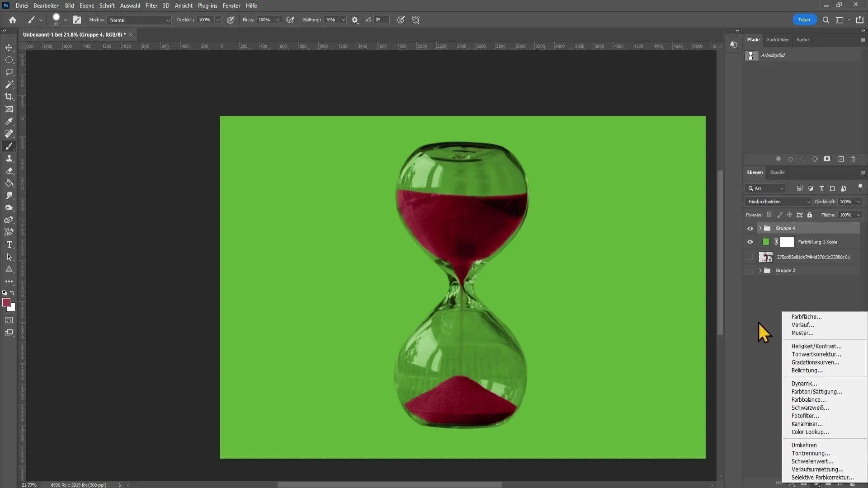The width and height of the screenshot is (868, 488).
Task: Select the Brush tool in toolbar
Action: (9, 146)
